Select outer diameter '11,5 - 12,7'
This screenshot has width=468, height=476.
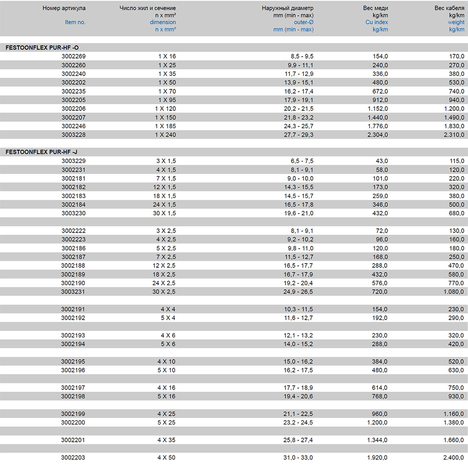coord(299,257)
